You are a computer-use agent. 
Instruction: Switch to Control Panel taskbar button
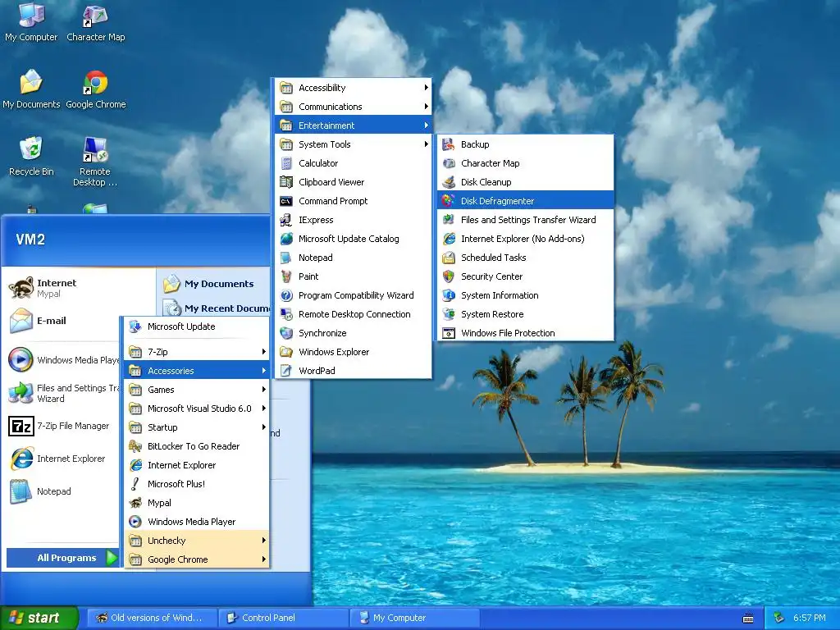[x=283, y=618]
